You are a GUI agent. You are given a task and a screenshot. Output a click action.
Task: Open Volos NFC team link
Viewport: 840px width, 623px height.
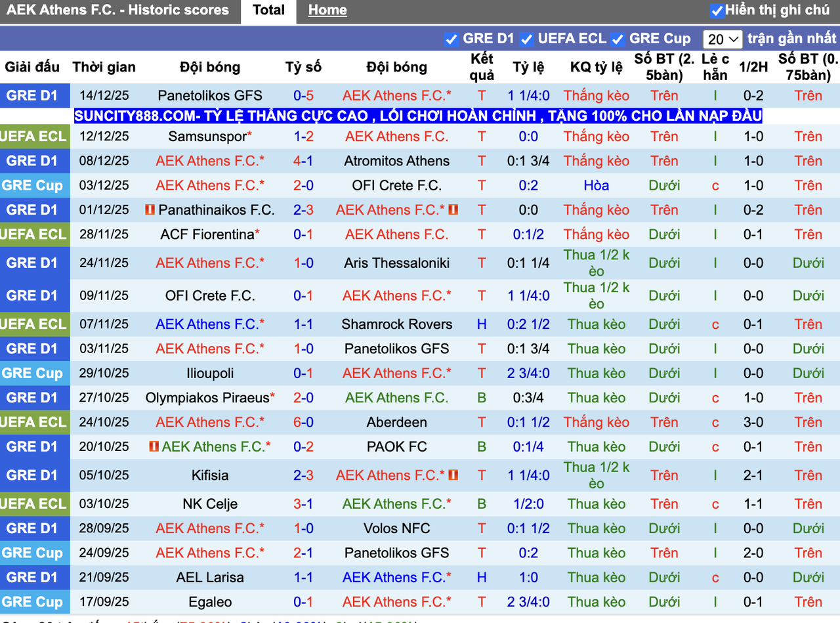pyautogui.click(x=397, y=528)
